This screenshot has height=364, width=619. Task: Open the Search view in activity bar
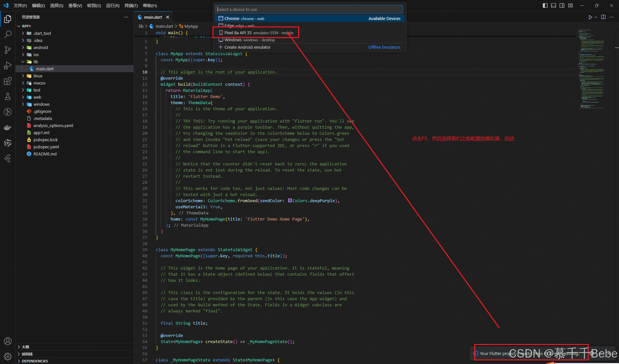[x=8, y=34]
